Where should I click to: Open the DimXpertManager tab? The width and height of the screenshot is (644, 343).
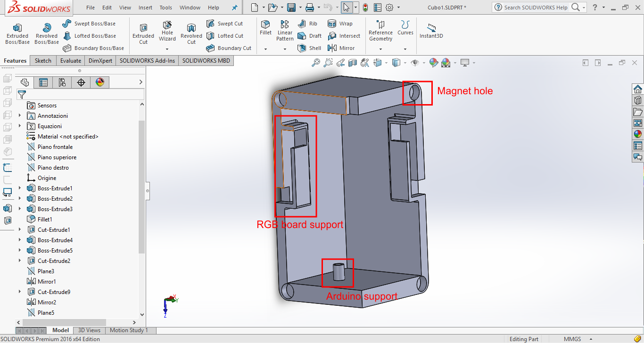[81, 82]
